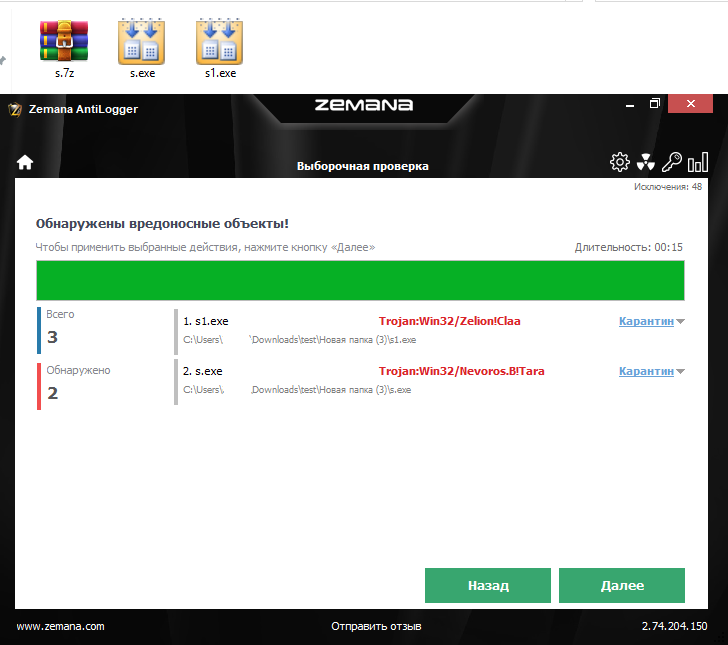Click the s.exe file path text

click(x=297, y=390)
